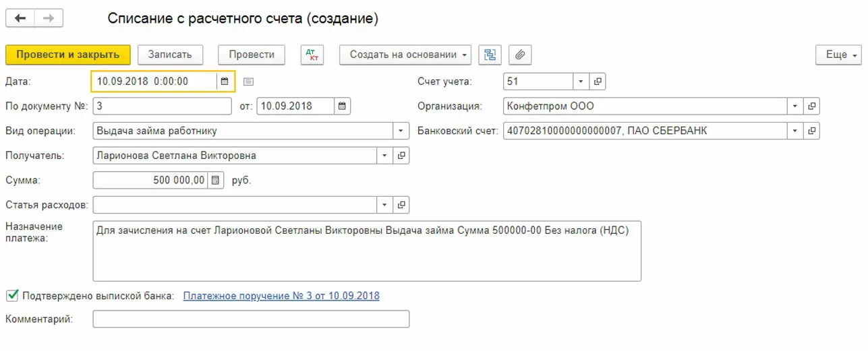Click the Записать button
Screen dimensions: 868x351
170,55
